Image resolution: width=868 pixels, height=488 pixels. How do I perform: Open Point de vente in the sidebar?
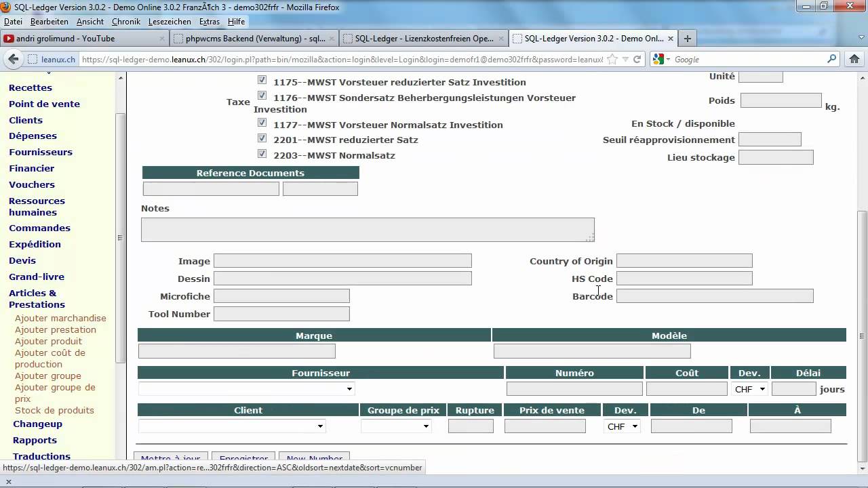click(44, 104)
